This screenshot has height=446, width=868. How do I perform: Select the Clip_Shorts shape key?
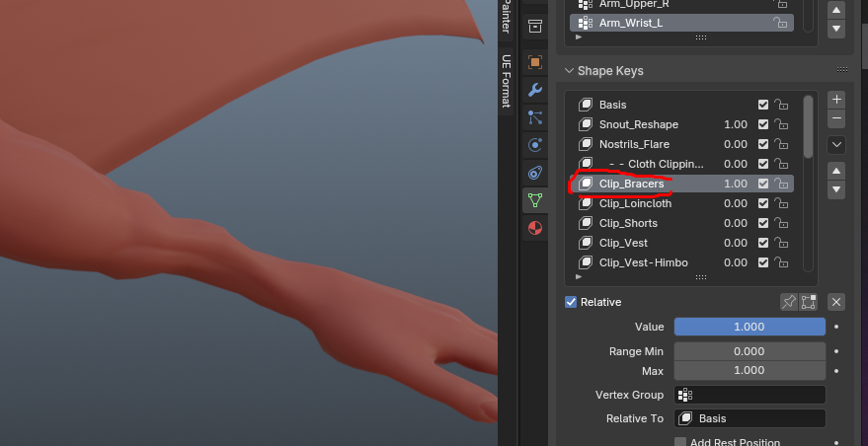click(x=681, y=223)
